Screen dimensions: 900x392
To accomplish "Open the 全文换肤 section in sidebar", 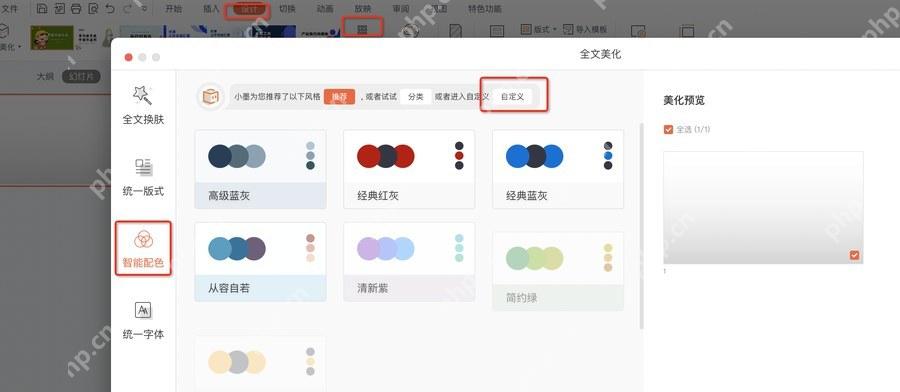I will (143, 105).
